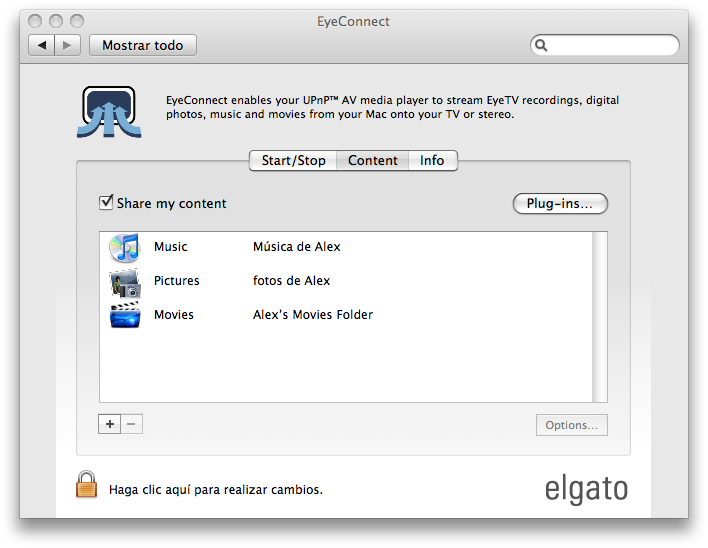Switch to the Start/Stop tab
The image size is (708, 548).
(293, 161)
